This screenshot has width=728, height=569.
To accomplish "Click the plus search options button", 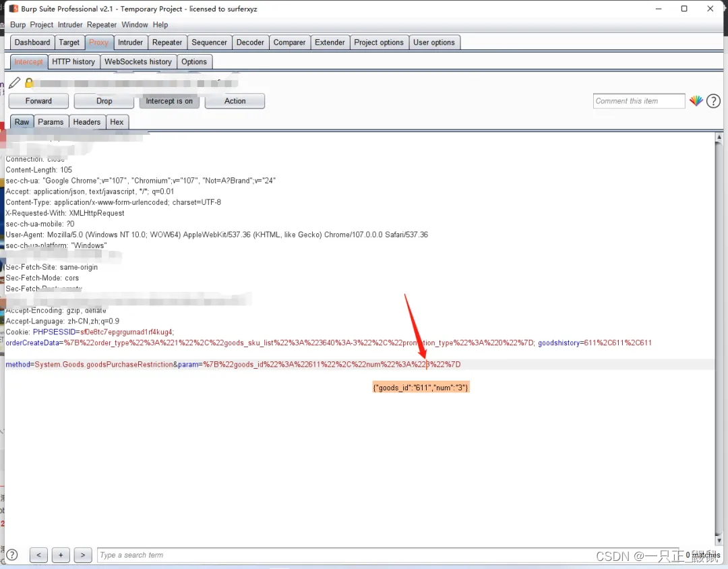I will [61, 555].
